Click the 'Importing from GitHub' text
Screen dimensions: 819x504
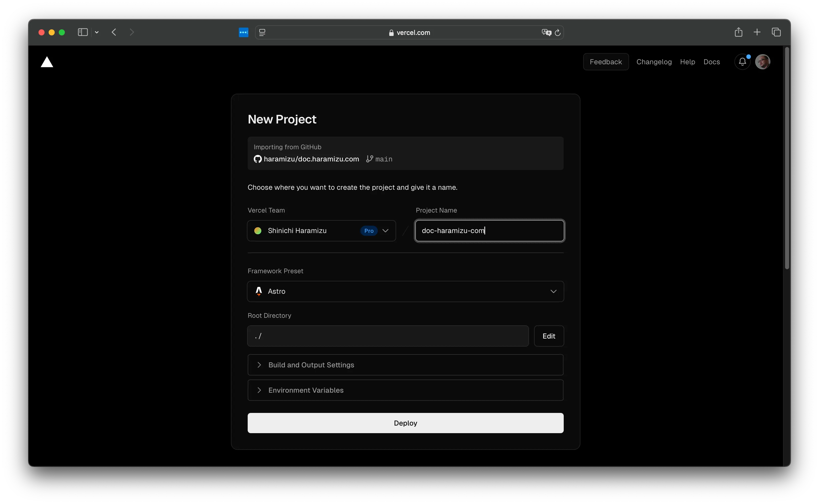click(287, 147)
